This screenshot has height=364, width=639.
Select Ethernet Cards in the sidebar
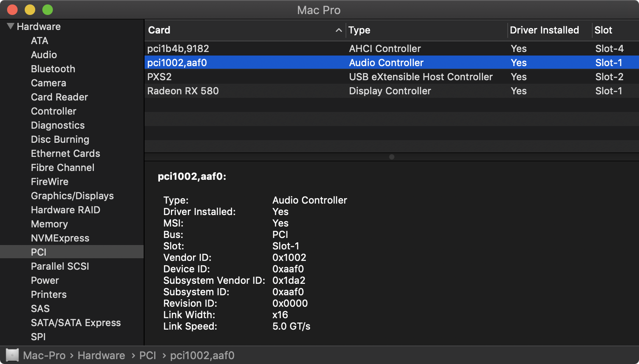click(65, 153)
